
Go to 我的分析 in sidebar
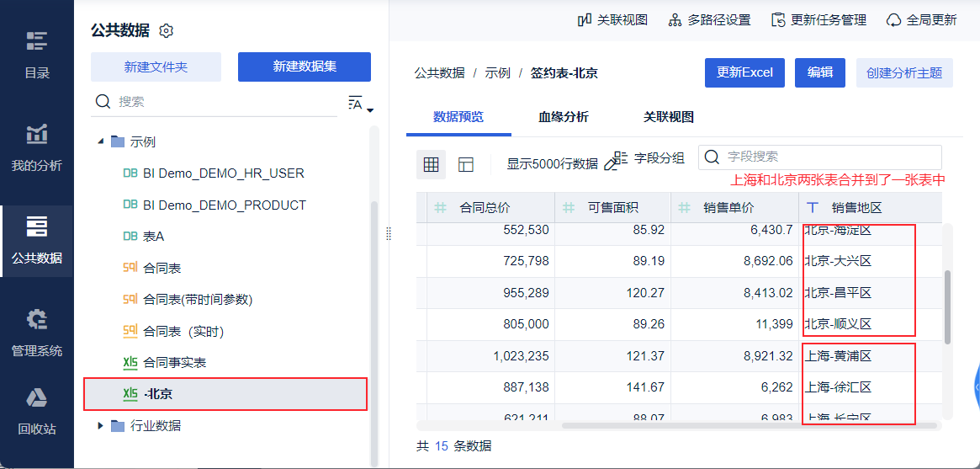click(37, 148)
